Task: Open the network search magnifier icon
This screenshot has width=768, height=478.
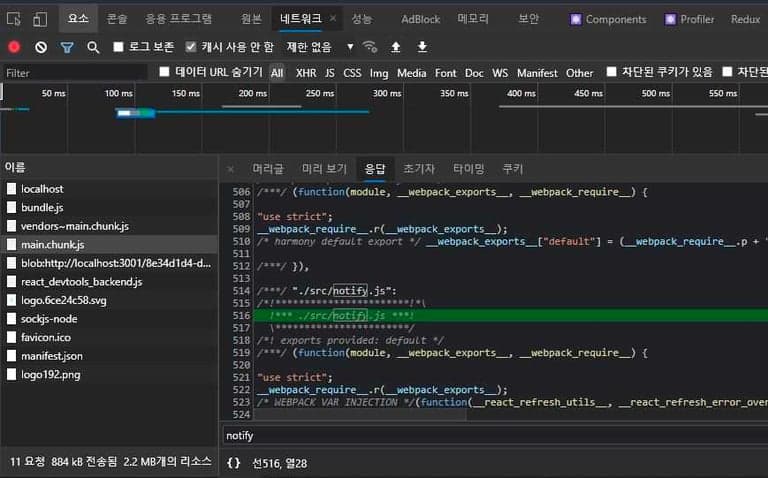Action: pos(93,47)
